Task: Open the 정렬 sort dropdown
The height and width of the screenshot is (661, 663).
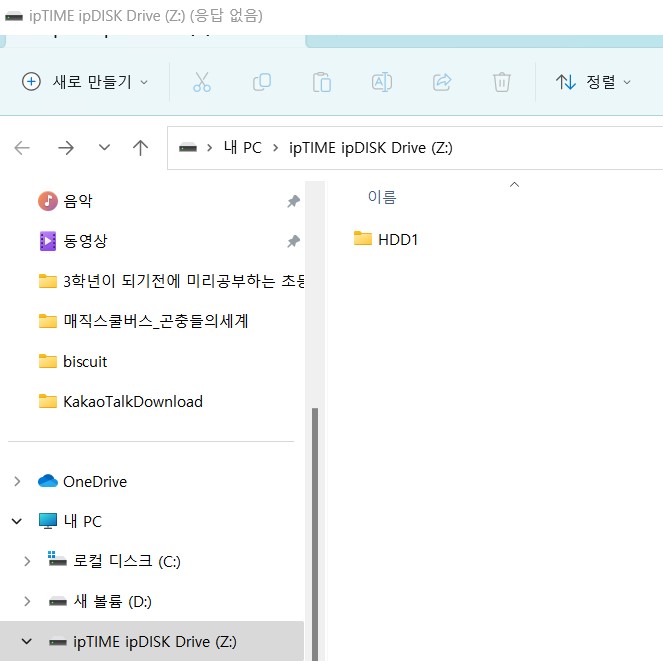Action: point(593,82)
